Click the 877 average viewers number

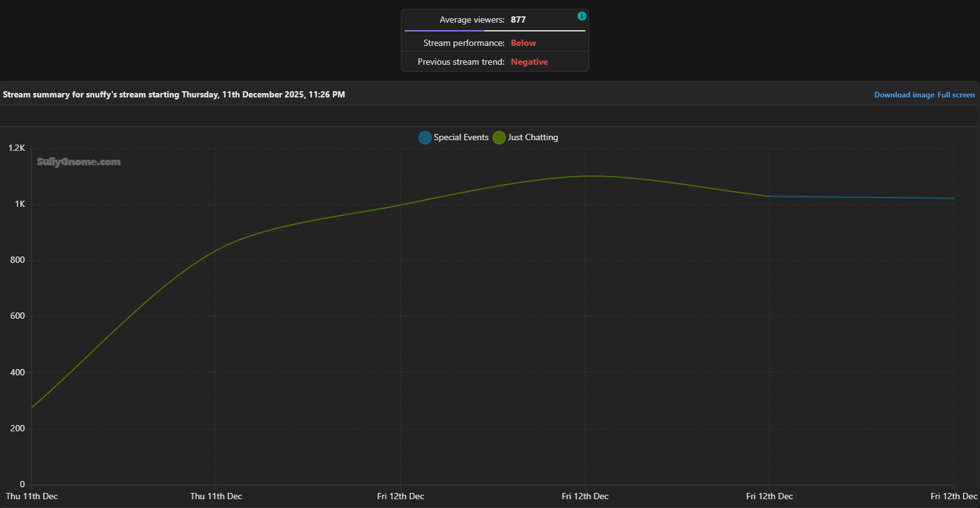click(x=518, y=20)
